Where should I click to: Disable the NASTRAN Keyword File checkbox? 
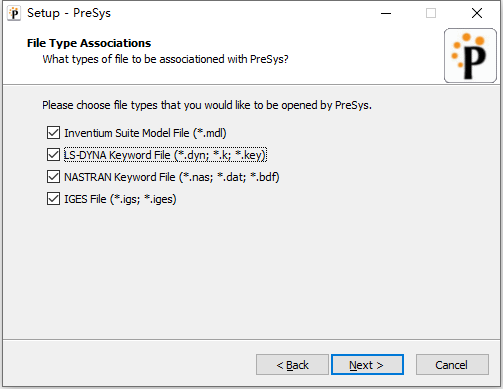pyautogui.click(x=53, y=177)
